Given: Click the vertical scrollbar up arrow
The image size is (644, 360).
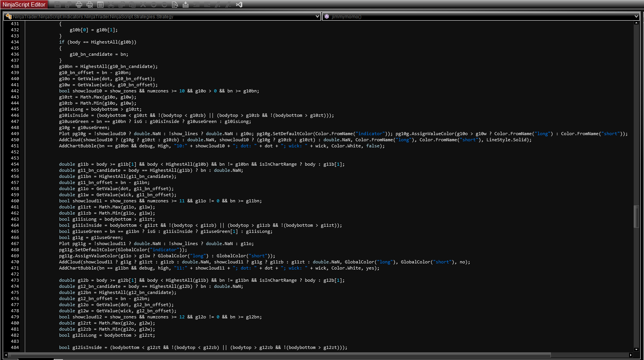Looking at the screenshot, I should 636,23.
